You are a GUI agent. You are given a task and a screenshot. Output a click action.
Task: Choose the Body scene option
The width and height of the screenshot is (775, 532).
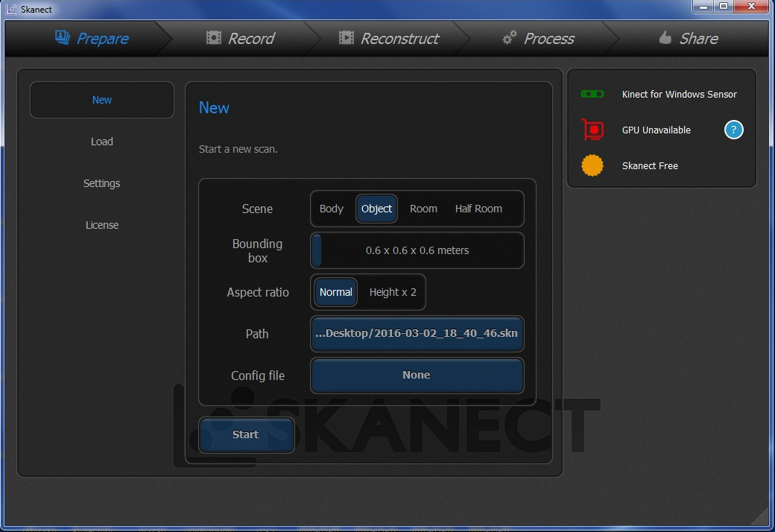pos(331,209)
